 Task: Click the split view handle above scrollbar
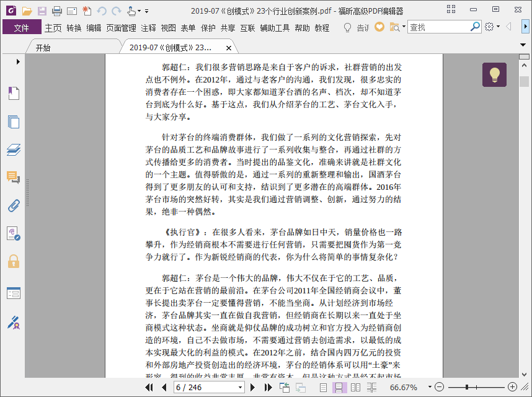(x=524, y=56)
